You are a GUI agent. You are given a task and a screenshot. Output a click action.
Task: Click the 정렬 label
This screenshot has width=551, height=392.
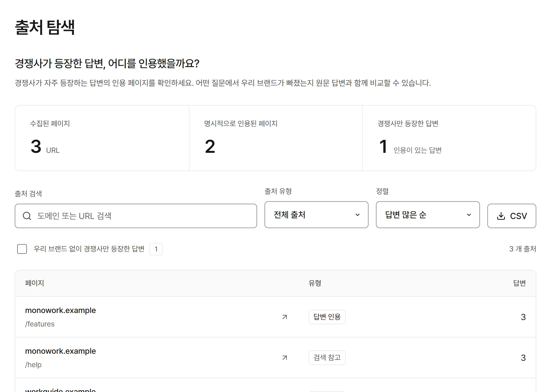pyautogui.click(x=382, y=191)
